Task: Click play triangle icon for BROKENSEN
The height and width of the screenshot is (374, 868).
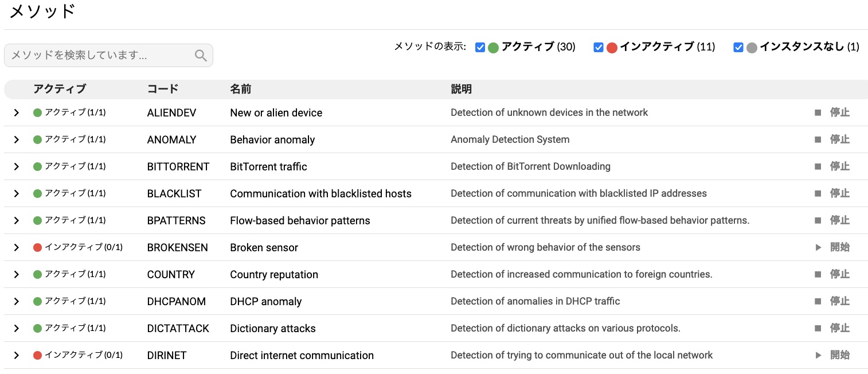Action: [x=818, y=248]
